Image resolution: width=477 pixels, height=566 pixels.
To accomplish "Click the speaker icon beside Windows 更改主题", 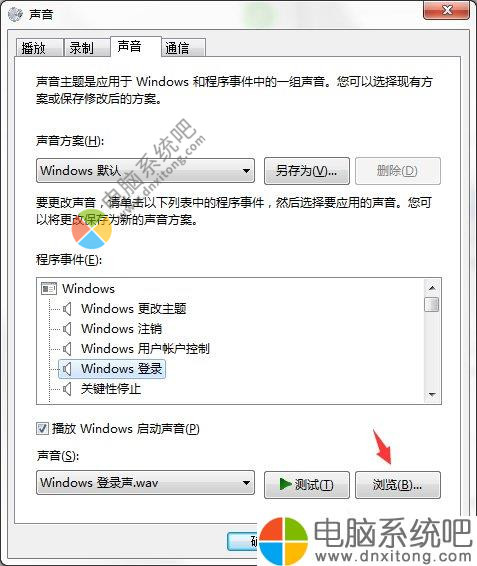I will pyautogui.click(x=67, y=309).
